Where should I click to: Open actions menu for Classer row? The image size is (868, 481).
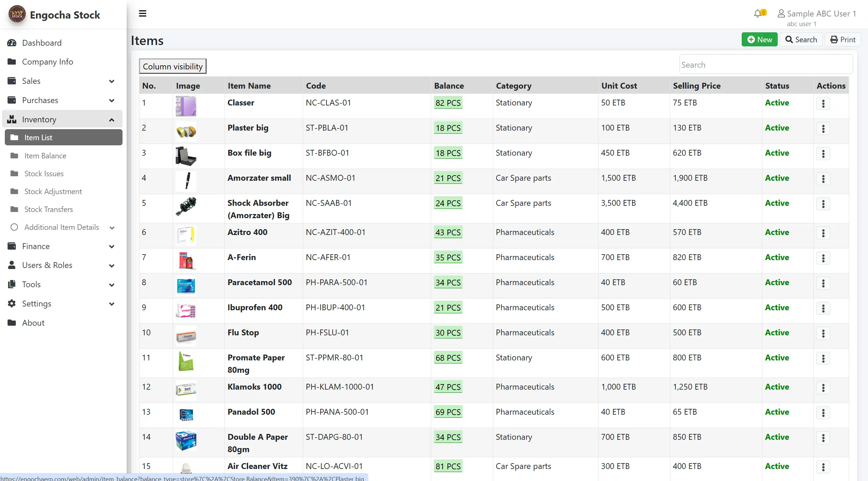tap(823, 104)
